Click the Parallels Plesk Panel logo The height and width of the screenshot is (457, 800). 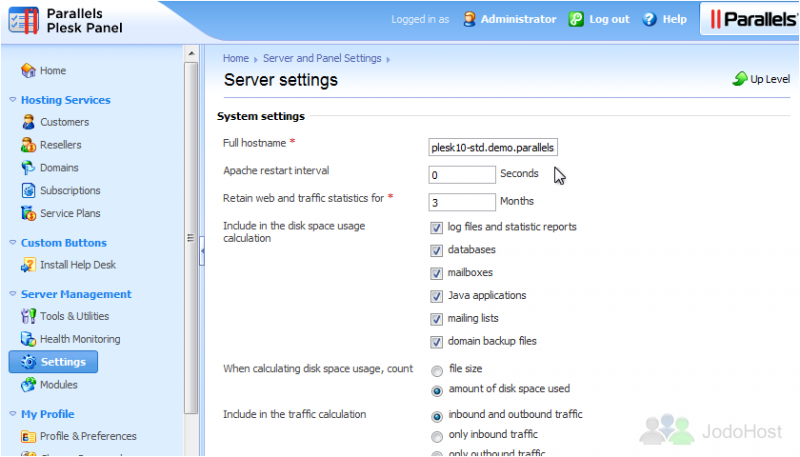coord(66,20)
